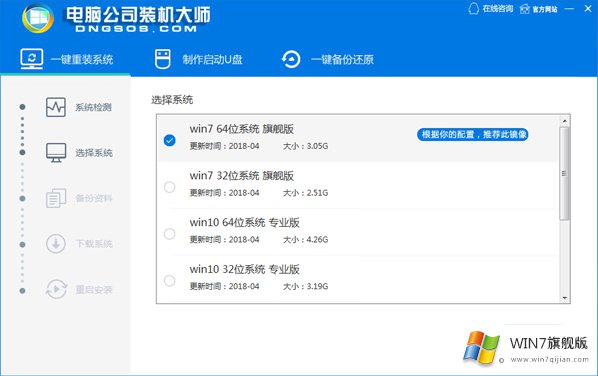This screenshot has width=598, height=376.
Task: Open the 官方网站 link
Action: point(545,9)
